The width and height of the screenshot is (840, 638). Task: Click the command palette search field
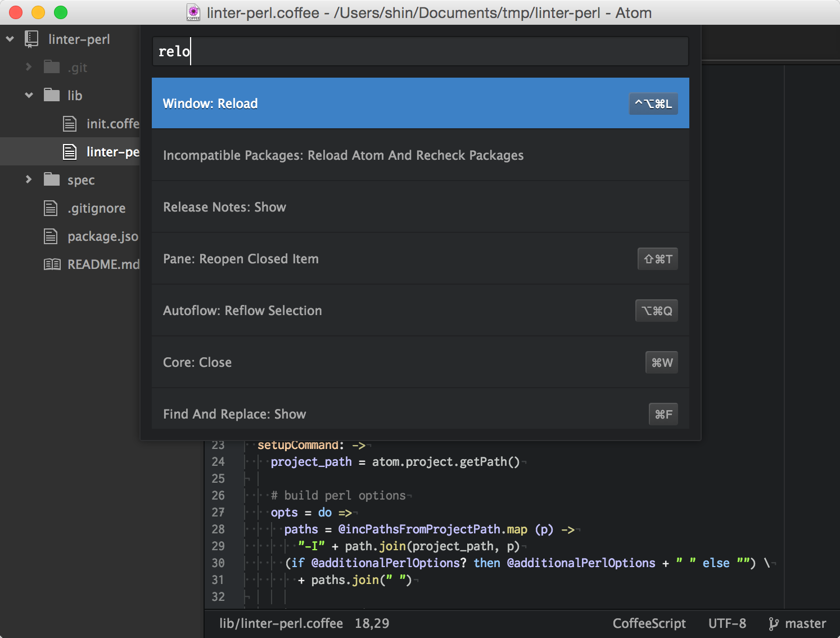(x=419, y=52)
